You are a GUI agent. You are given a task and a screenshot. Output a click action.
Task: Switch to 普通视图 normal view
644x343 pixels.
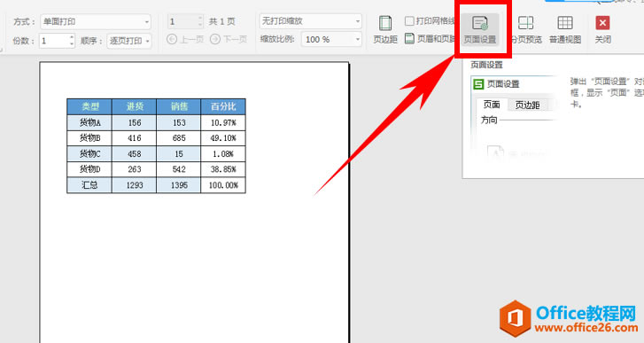[x=565, y=29]
